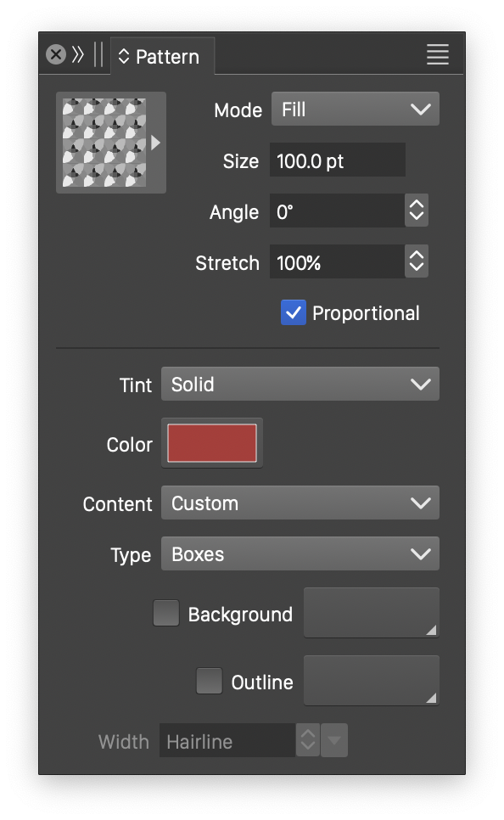Click the Size field showing 100.0 pt

[337, 160]
